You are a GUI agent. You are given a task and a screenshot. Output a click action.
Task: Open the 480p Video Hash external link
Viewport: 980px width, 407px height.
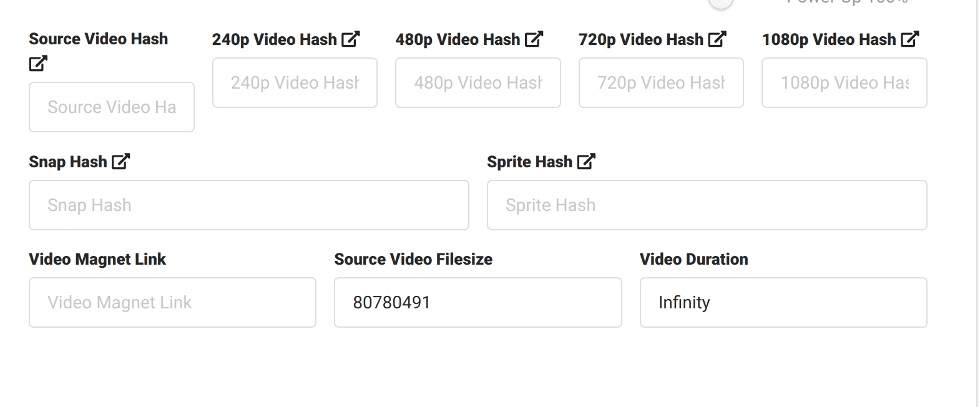pyautogui.click(x=534, y=39)
